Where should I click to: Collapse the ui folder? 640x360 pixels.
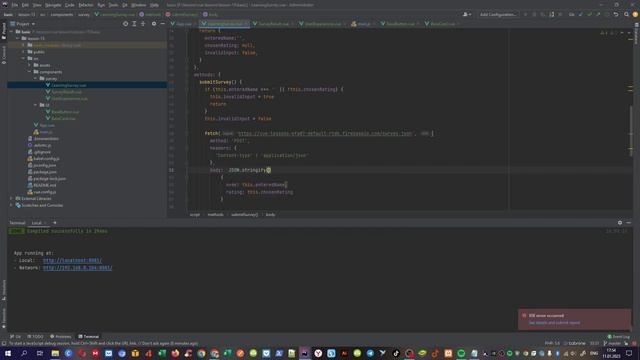[x=36, y=105]
